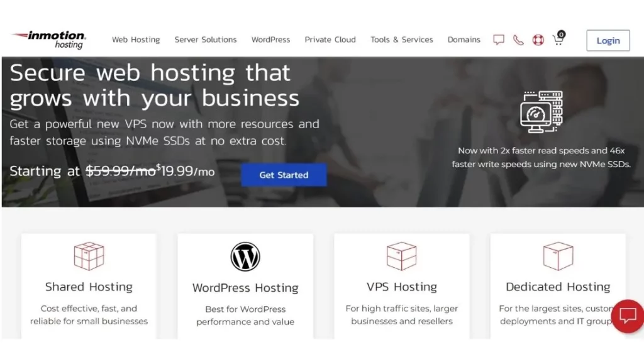This screenshot has width=644, height=362.
Task: Click the WordPress logo icon
Action: click(245, 256)
